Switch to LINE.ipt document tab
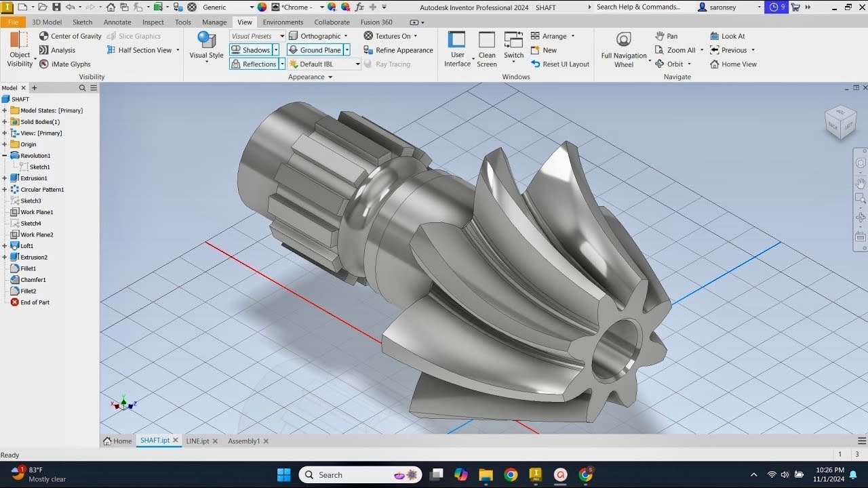Screen dimensions: 868x488 click(x=197, y=441)
